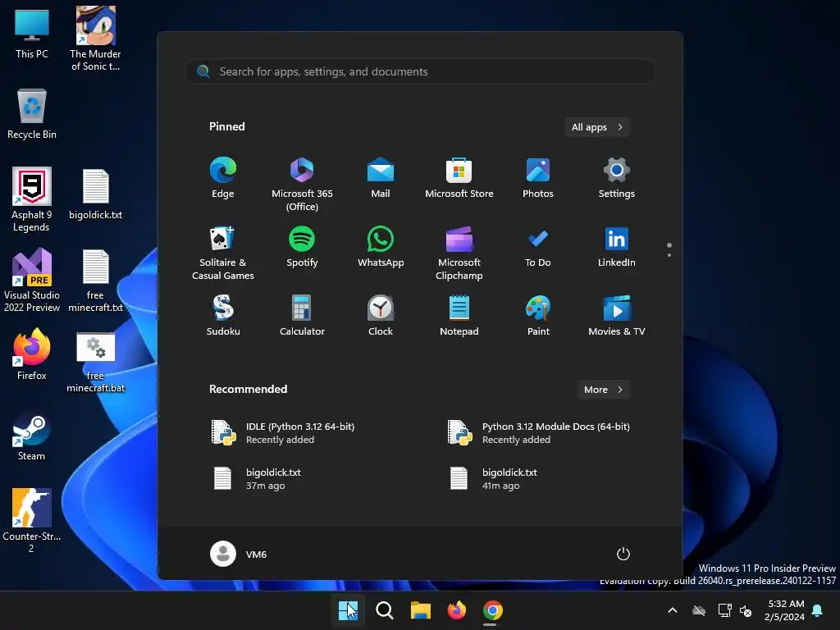Select free minecraft.txt on desktop
The image size is (840, 630).
pos(95,281)
